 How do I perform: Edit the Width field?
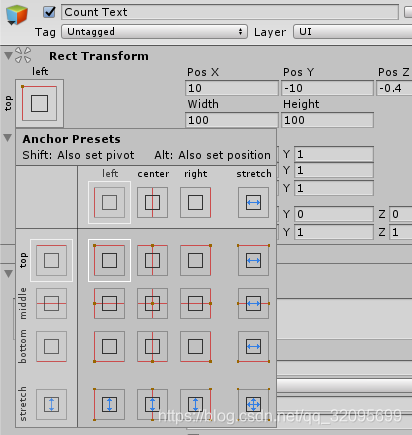[x=232, y=120]
